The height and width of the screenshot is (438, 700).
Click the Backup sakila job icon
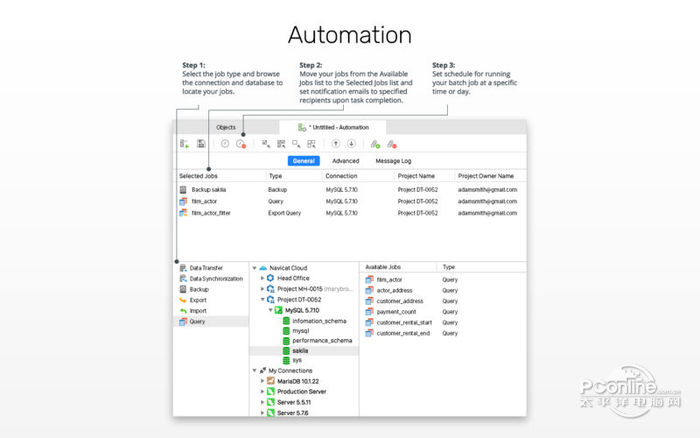tap(183, 190)
